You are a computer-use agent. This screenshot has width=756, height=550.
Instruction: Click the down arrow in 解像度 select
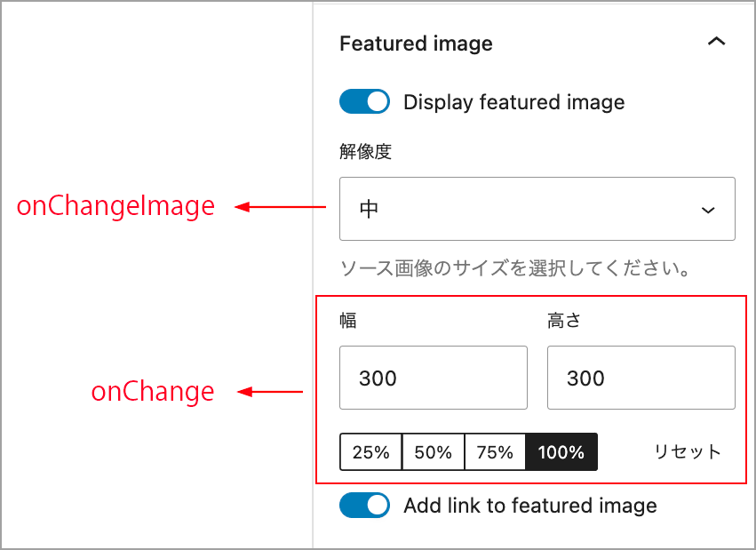(708, 210)
